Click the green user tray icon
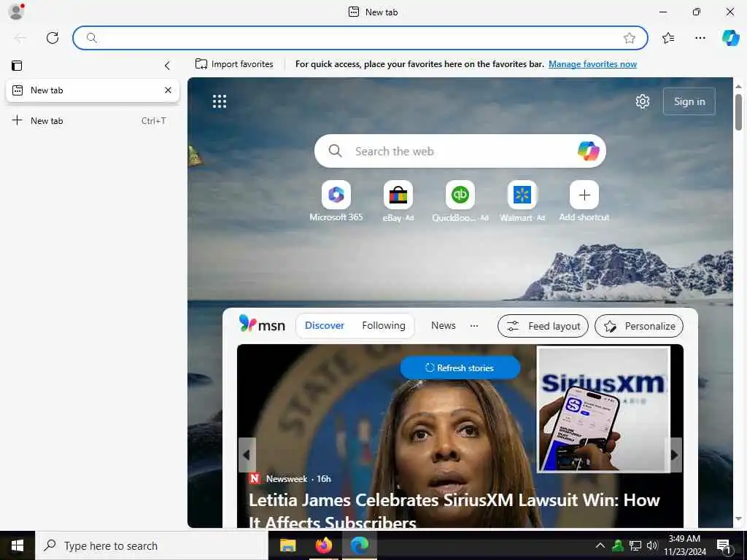747x560 pixels. point(618,545)
